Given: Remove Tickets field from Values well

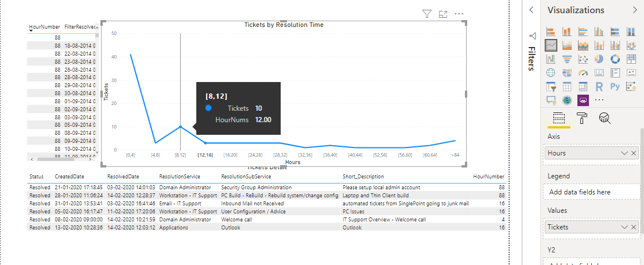Looking at the screenshot, I should tap(634, 227).
